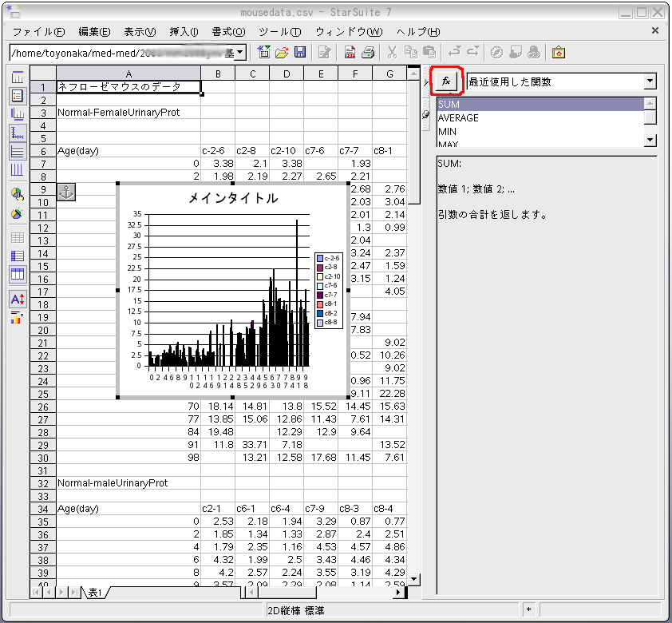Viewport: 672px width, 623px height.
Task: Select AVERAGE in function list
Action: [540, 118]
